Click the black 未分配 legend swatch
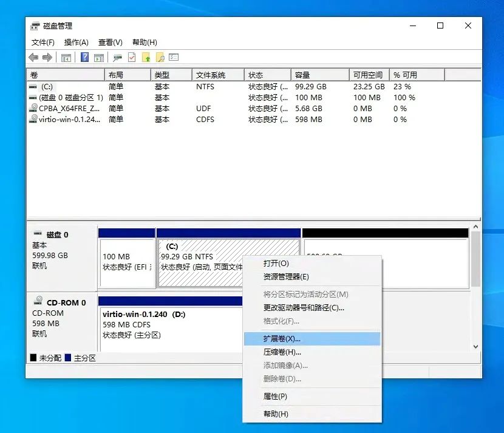Viewport: 504px width, 433px height. pyautogui.click(x=33, y=358)
